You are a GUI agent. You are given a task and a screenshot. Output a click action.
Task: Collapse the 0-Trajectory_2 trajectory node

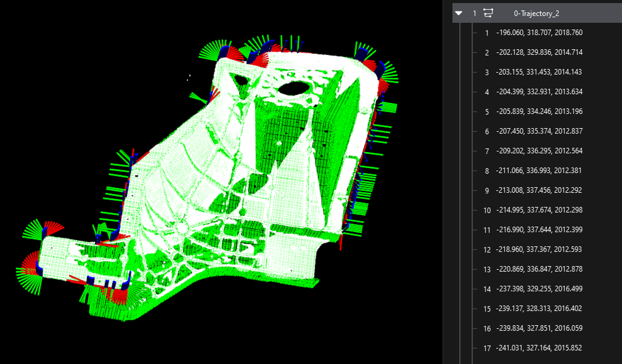pos(458,12)
